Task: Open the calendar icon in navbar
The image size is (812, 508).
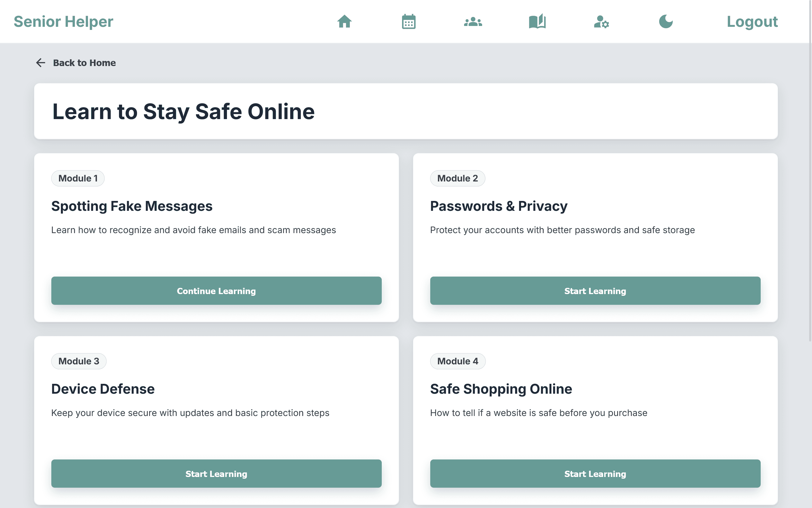Action: 409,21
